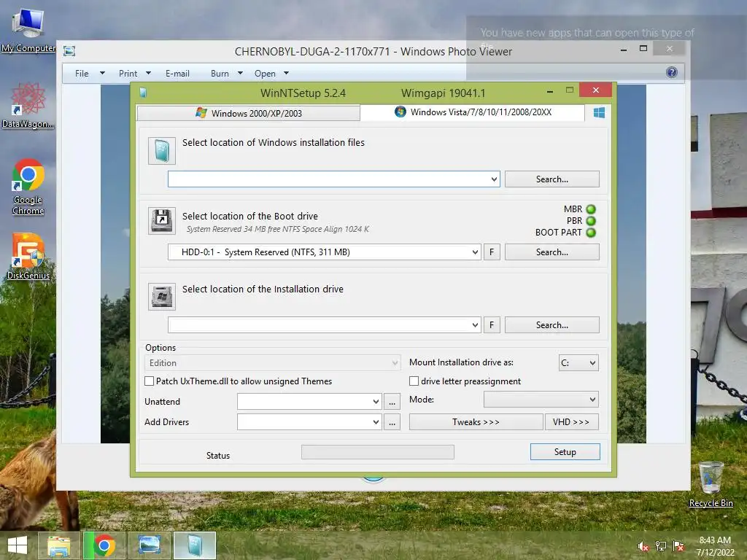Open the Print menu in Photo Viewer

coord(134,74)
